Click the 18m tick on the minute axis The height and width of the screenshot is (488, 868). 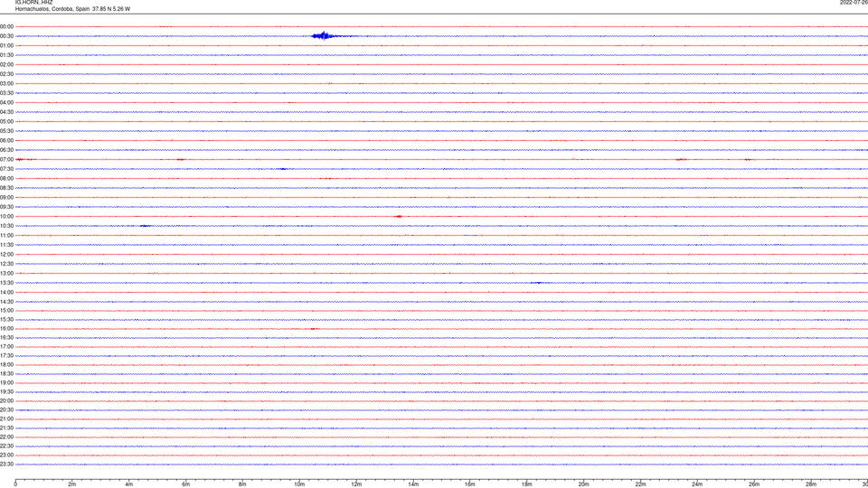(x=527, y=484)
